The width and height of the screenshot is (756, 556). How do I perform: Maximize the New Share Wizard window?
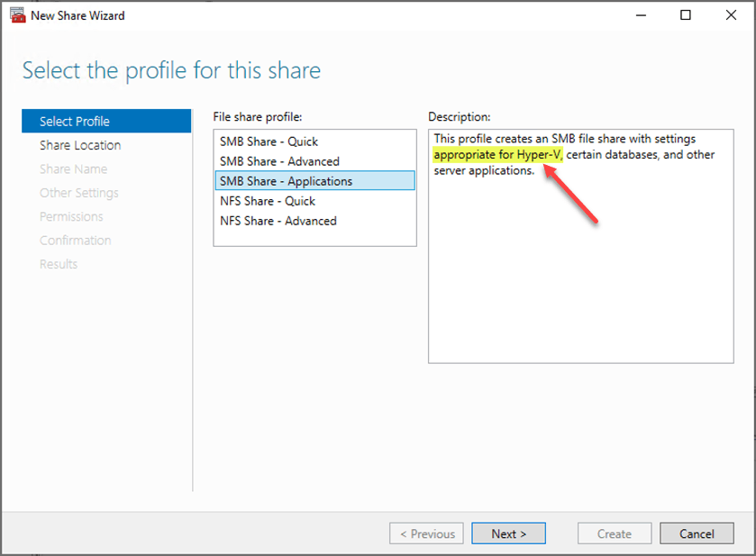coord(685,15)
